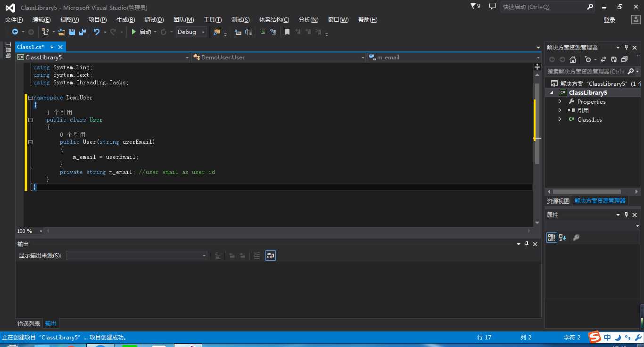Click the Find in Files toolbar icon

(217, 32)
